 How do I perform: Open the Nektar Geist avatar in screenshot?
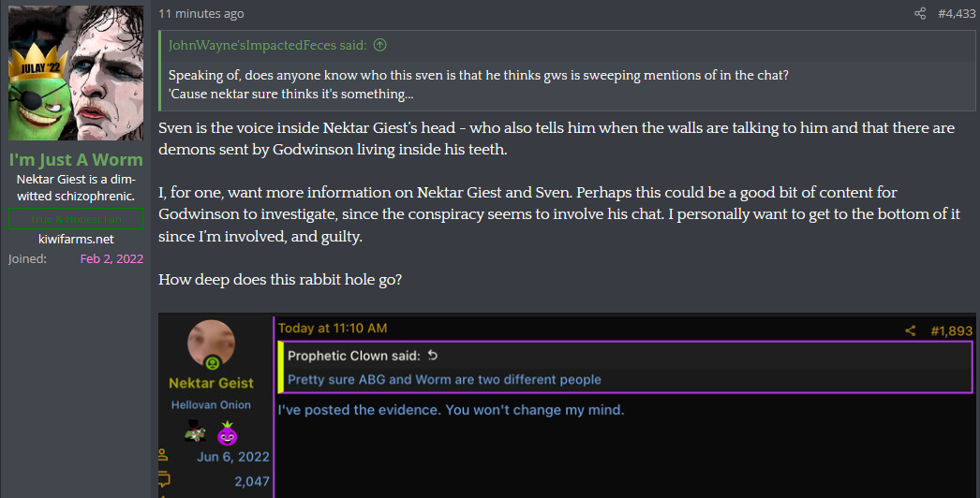click(211, 344)
